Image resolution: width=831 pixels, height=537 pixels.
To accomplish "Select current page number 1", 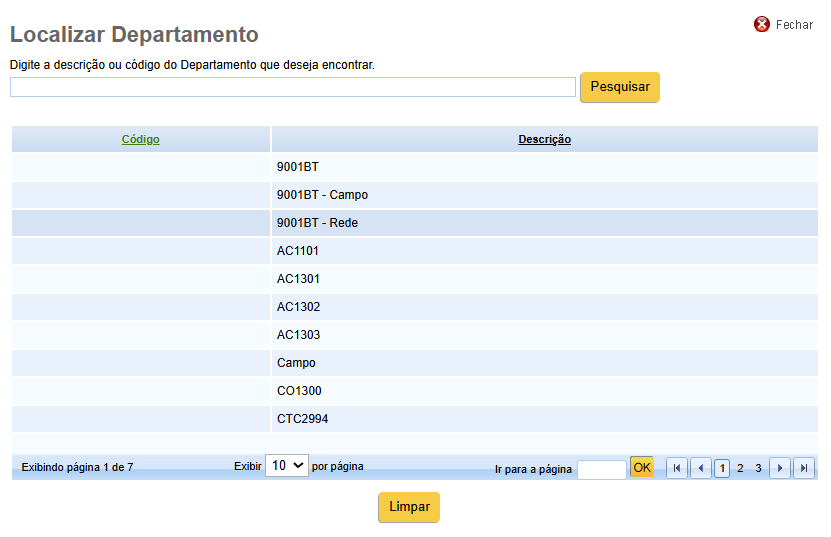I will tap(722, 468).
